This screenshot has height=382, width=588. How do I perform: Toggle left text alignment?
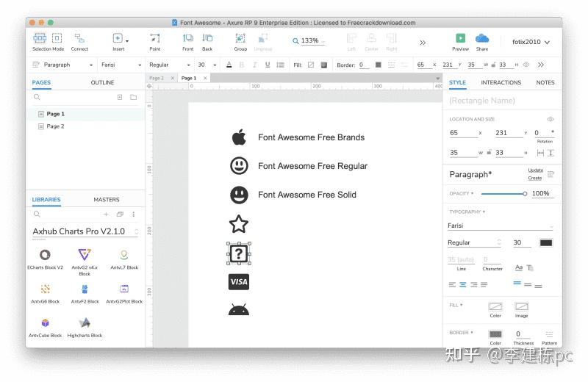[x=452, y=285]
